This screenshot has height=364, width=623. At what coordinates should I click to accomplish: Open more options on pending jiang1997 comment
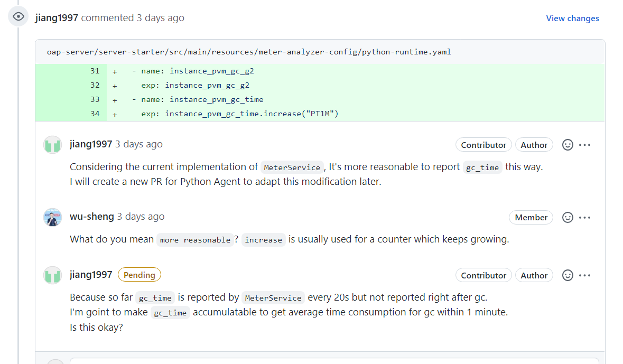point(585,275)
